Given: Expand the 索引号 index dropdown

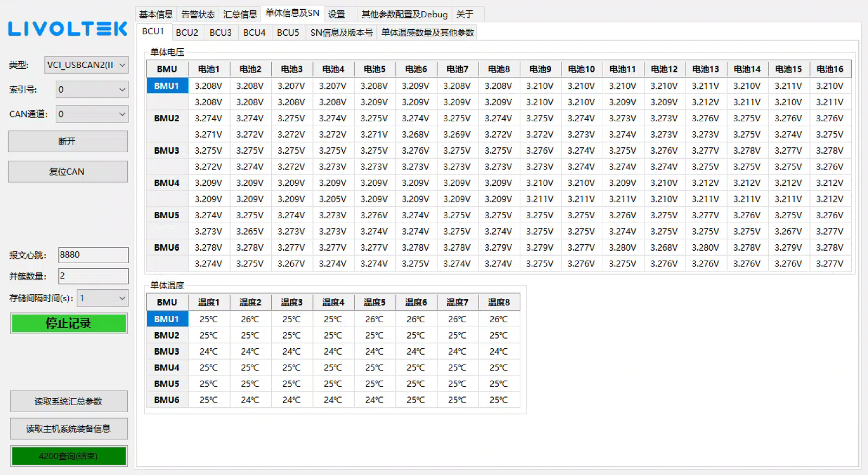Looking at the screenshot, I should coord(92,89).
